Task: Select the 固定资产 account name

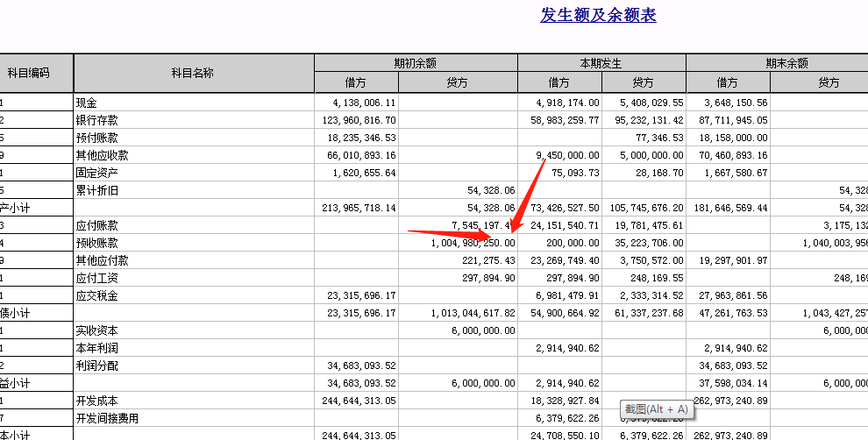Action: 96,173
